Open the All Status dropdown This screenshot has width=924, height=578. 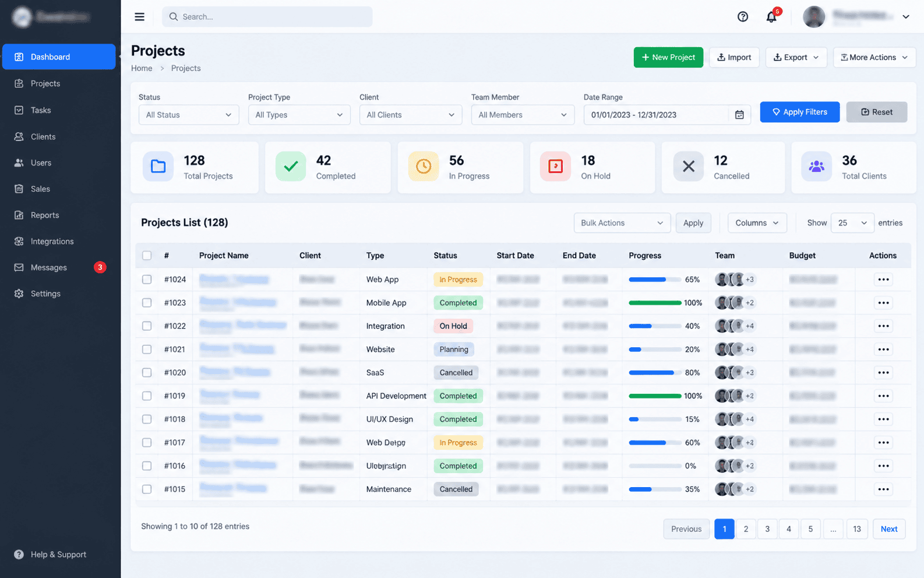tap(189, 115)
